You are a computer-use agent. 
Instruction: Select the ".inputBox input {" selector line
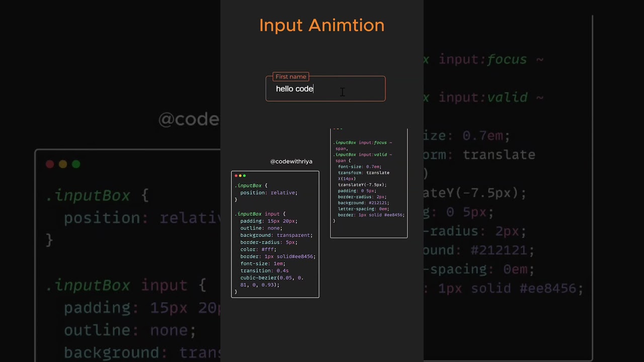tap(260, 214)
